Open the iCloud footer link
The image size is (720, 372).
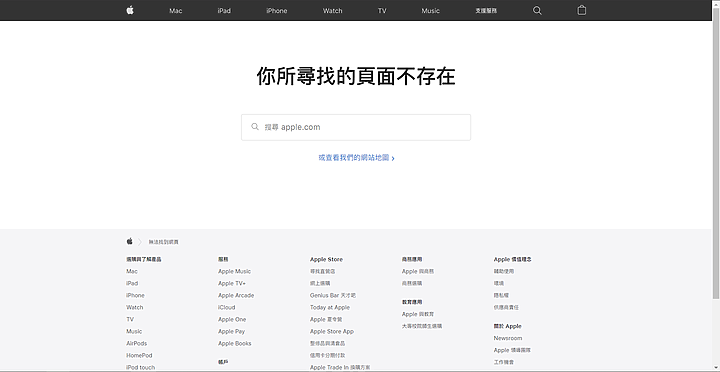(226, 307)
